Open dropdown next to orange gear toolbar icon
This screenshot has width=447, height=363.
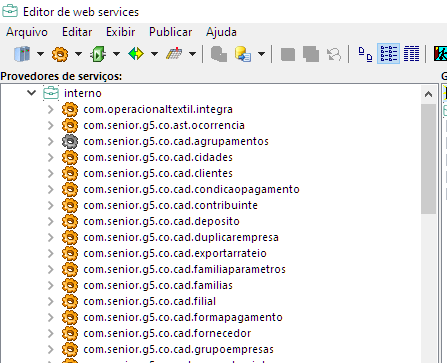pos(78,54)
